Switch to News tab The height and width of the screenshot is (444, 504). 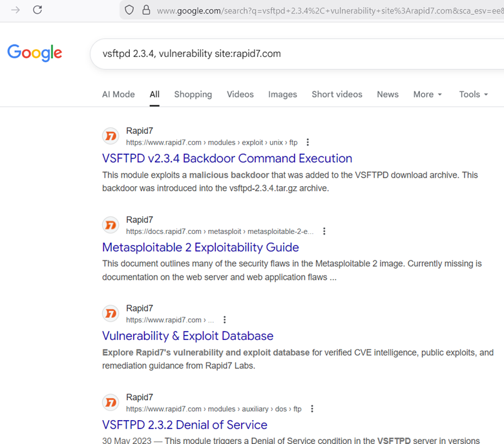point(388,94)
